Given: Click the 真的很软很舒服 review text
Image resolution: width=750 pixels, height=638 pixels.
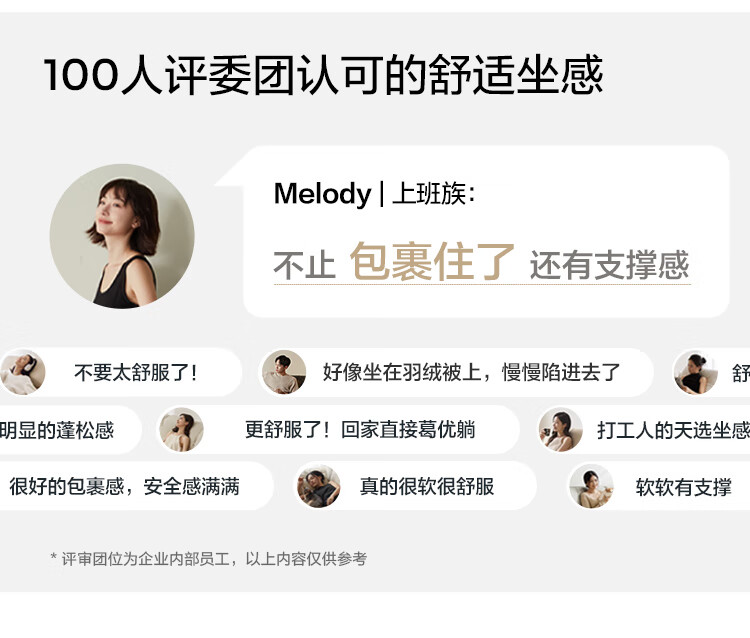Looking at the screenshot, I should (x=427, y=486).
